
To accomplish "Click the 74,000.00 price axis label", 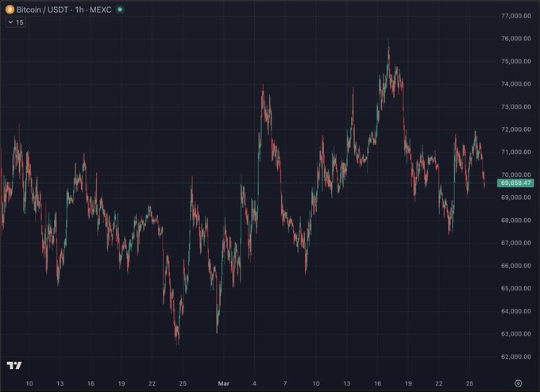I will pos(515,84).
